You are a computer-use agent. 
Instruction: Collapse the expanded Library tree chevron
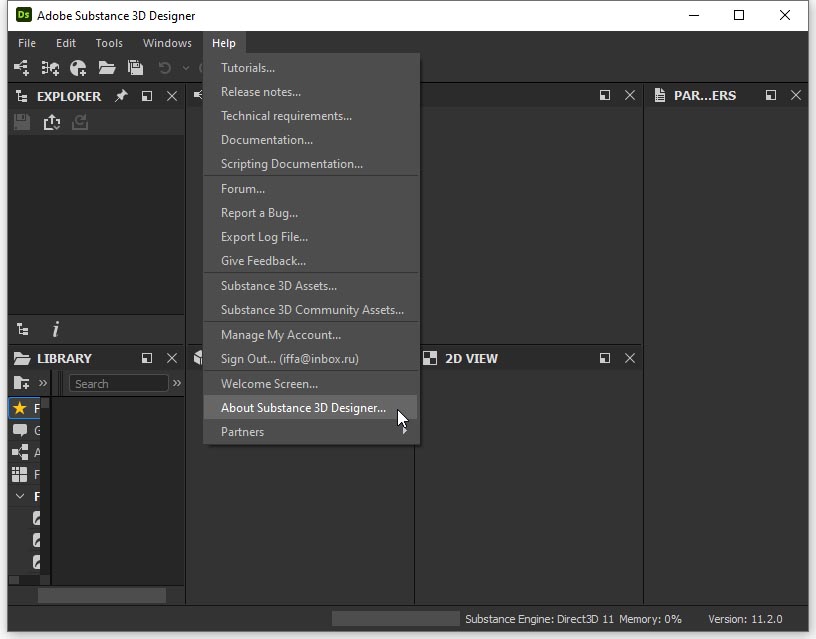pos(20,496)
